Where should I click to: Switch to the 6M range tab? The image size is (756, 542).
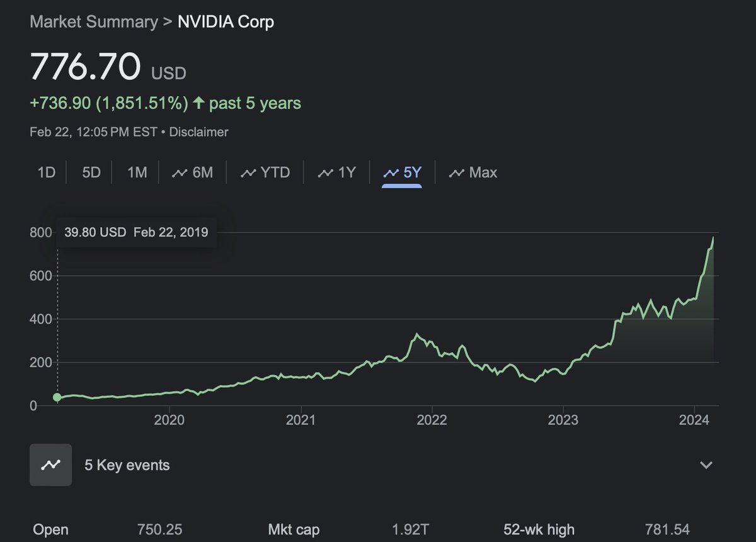coord(193,172)
